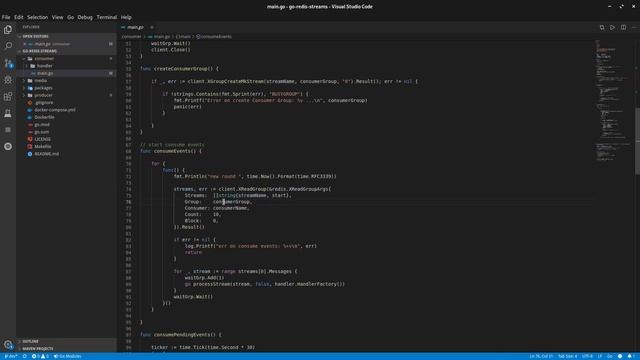Screen dimensions: 640x360
Task: Open the editor More Actions ellipsis
Action: pos(634,27)
